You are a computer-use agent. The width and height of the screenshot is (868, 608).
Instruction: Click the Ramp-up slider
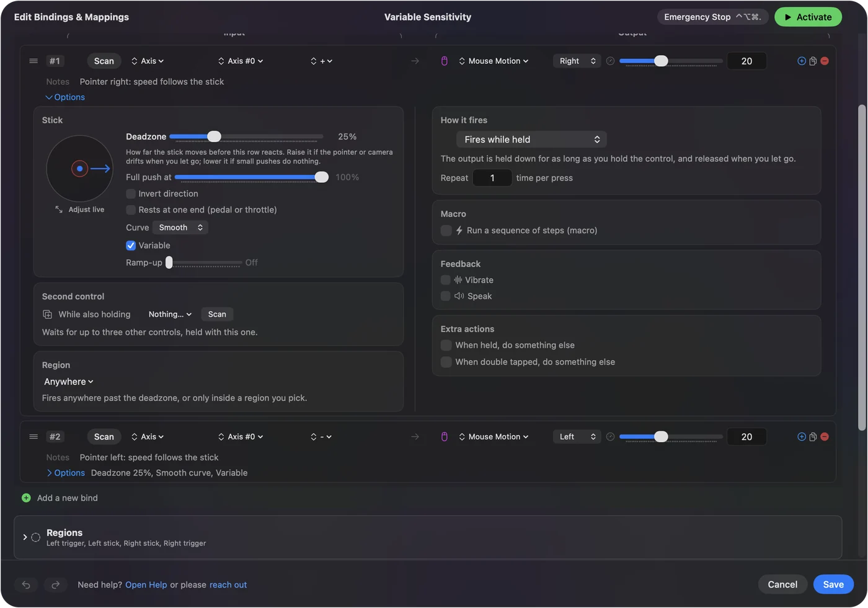204,263
